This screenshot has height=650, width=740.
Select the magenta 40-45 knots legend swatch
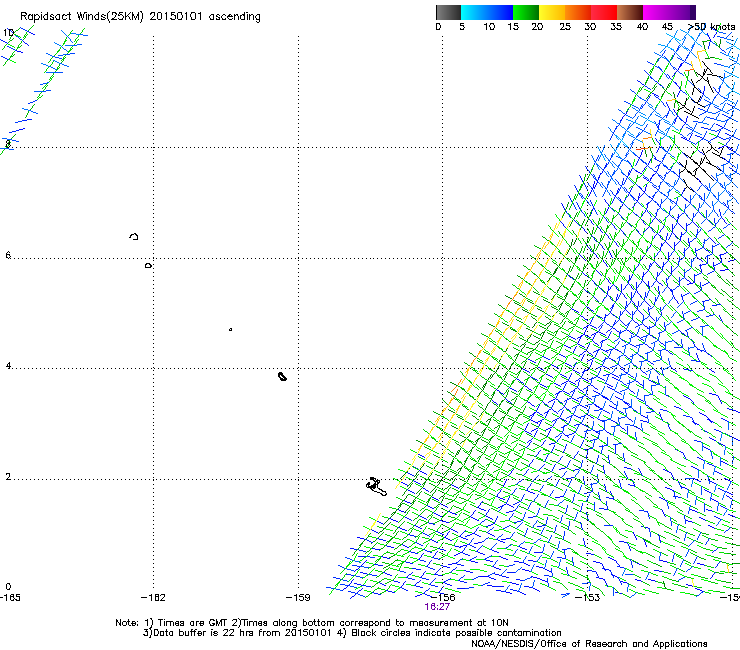click(656, 12)
